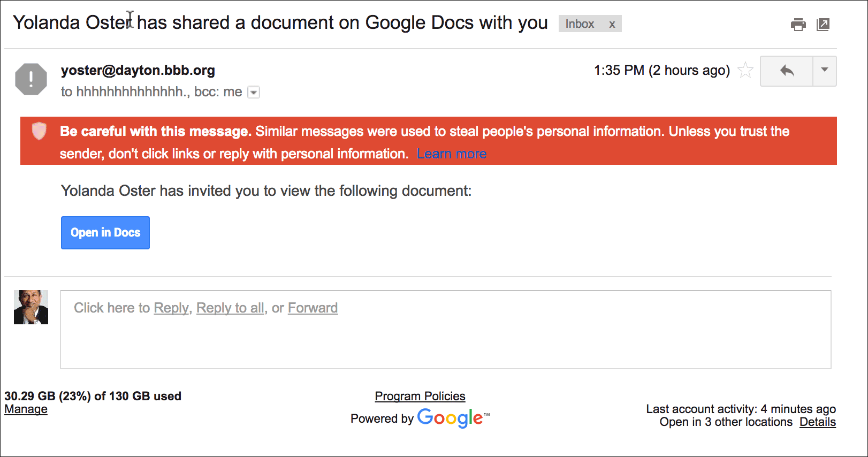Image resolution: width=868 pixels, height=457 pixels.
Task: Open the more actions dropdown beside reply
Action: [824, 71]
